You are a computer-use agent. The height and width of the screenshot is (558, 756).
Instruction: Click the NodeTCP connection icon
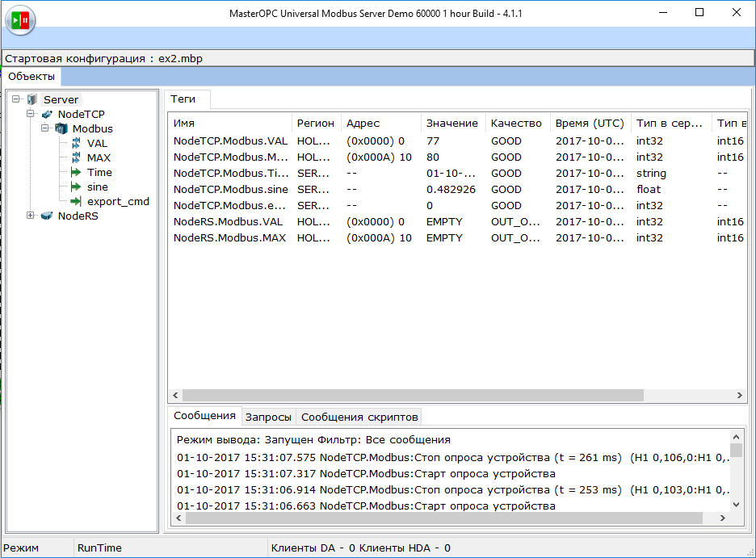tap(45, 114)
